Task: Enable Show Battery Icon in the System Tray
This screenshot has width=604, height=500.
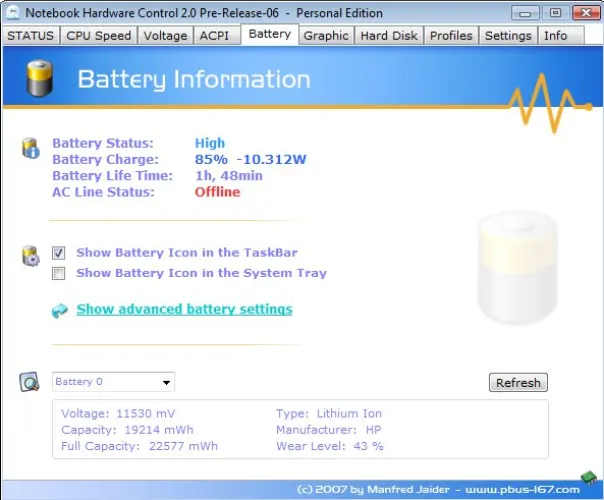Action: 58,273
